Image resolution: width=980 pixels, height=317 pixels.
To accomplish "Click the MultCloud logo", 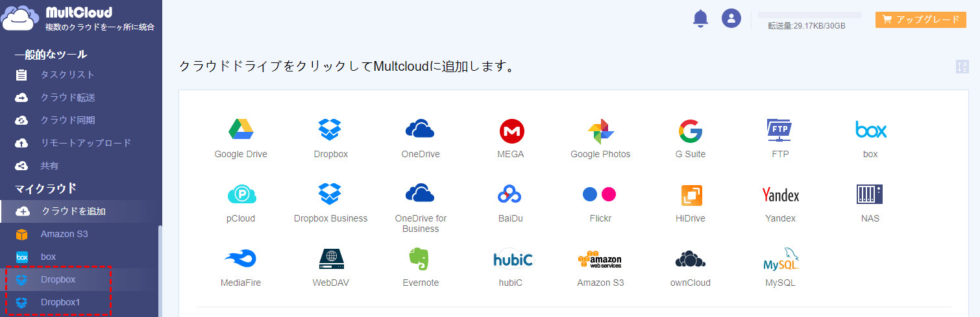I will click(79, 18).
